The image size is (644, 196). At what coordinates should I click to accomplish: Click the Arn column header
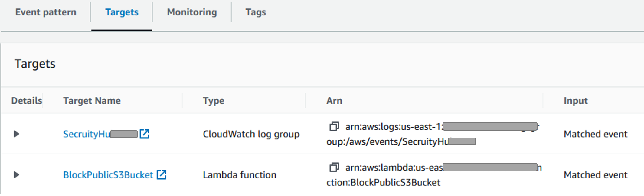coord(334,100)
